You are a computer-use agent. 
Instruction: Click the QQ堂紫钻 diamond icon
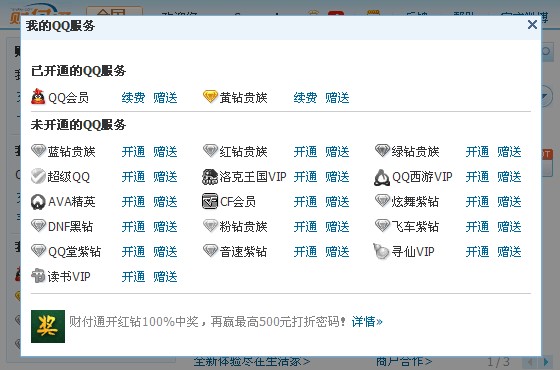pos(38,251)
